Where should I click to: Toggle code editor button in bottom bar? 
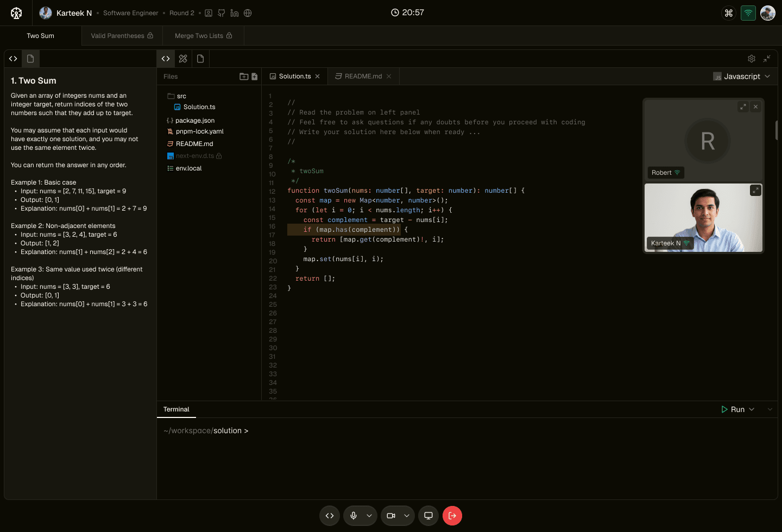pos(330,516)
